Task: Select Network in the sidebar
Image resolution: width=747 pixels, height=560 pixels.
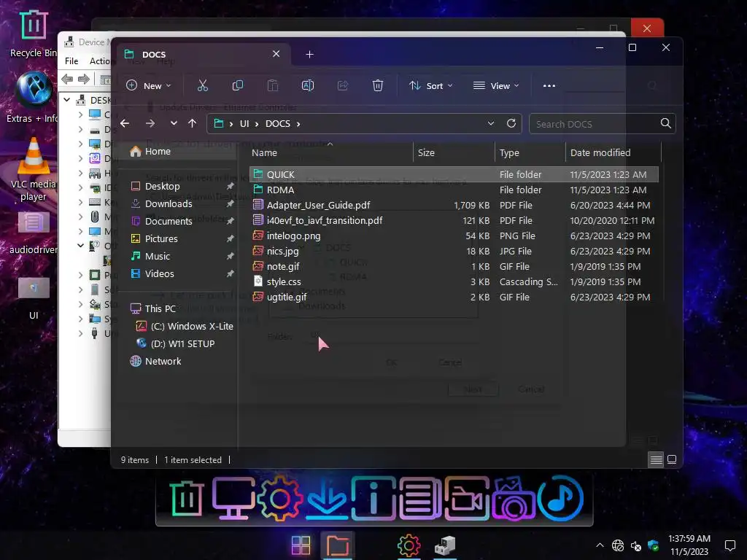Action: coord(163,362)
